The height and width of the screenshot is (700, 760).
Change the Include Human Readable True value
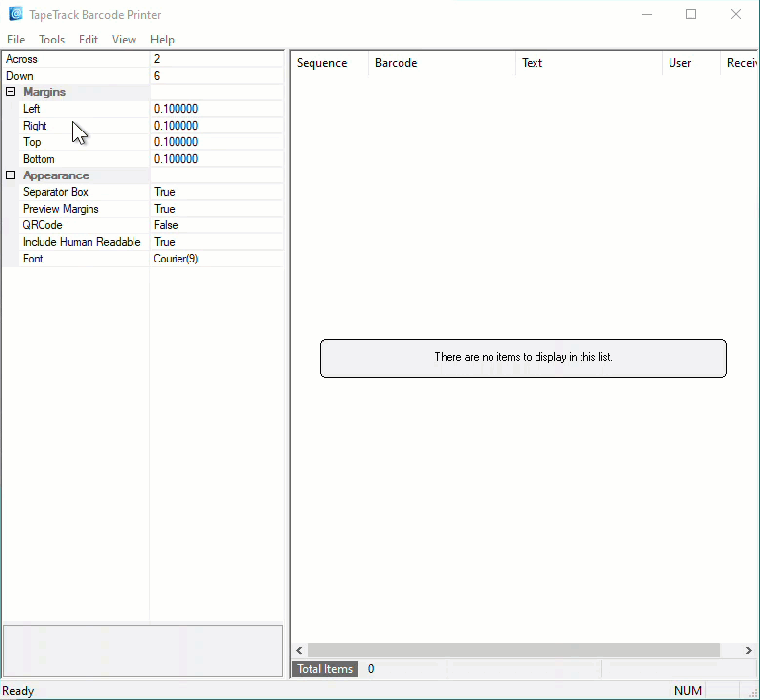217,242
